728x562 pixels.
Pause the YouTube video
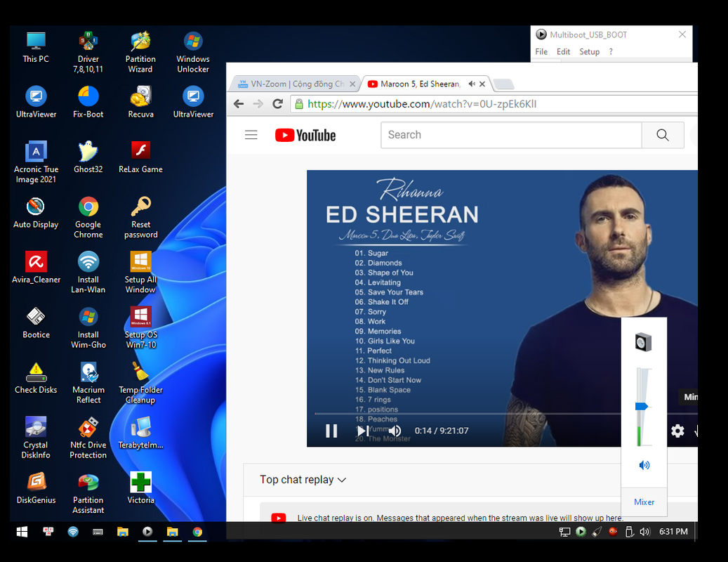[331, 431]
